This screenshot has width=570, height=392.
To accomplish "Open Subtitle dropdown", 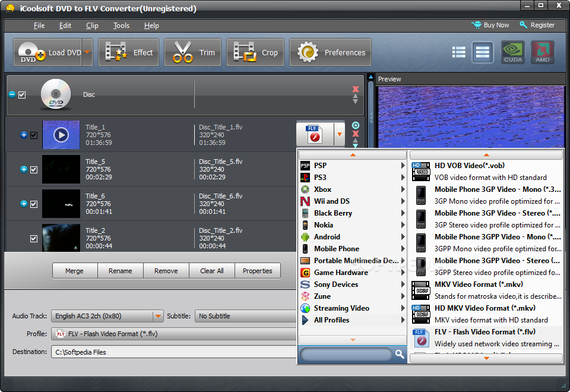I will click(x=246, y=316).
